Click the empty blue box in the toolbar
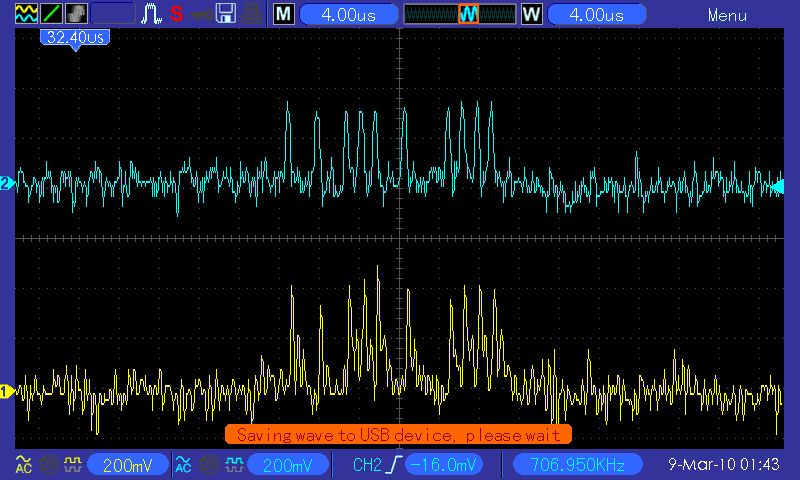800x480 pixels. 113,13
